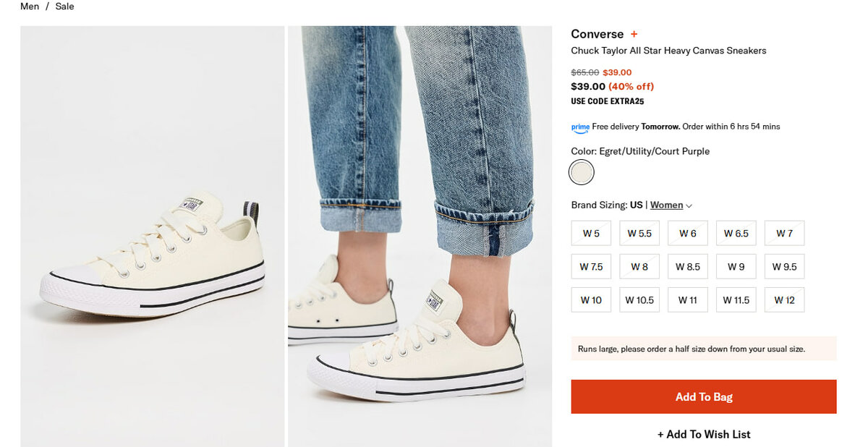Pick size W 6.5
The height and width of the screenshot is (447, 868).
736,234
